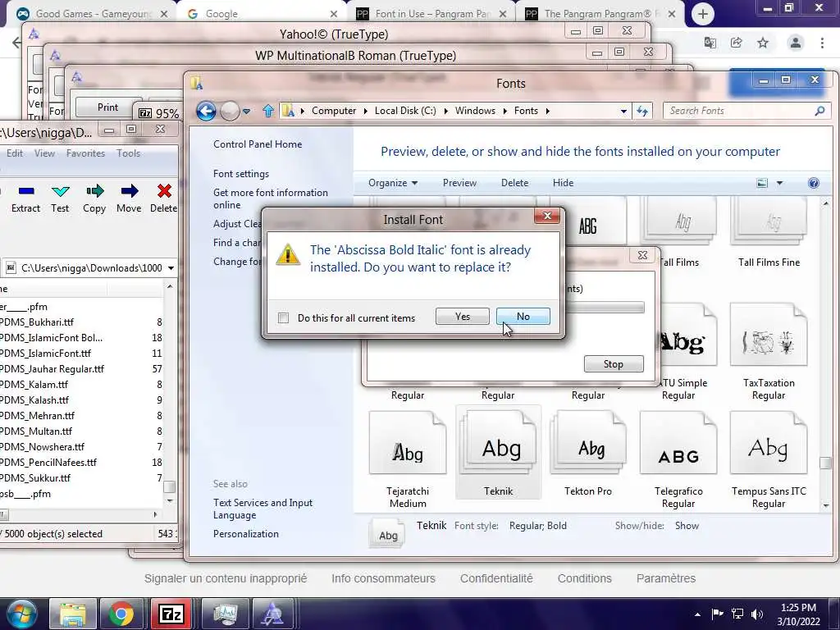Image resolution: width=840 pixels, height=630 pixels.
Task: Open 'Get more font information online' link
Action: click(271, 199)
